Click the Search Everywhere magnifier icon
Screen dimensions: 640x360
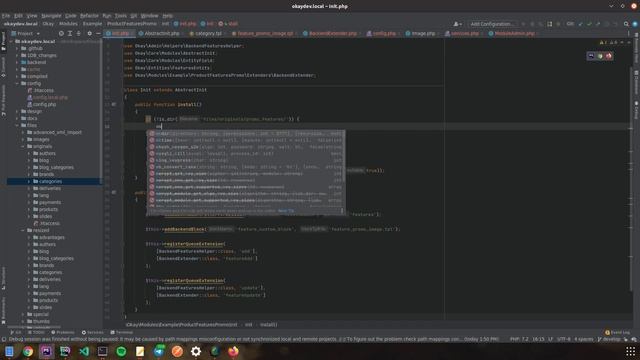(626, 24)
